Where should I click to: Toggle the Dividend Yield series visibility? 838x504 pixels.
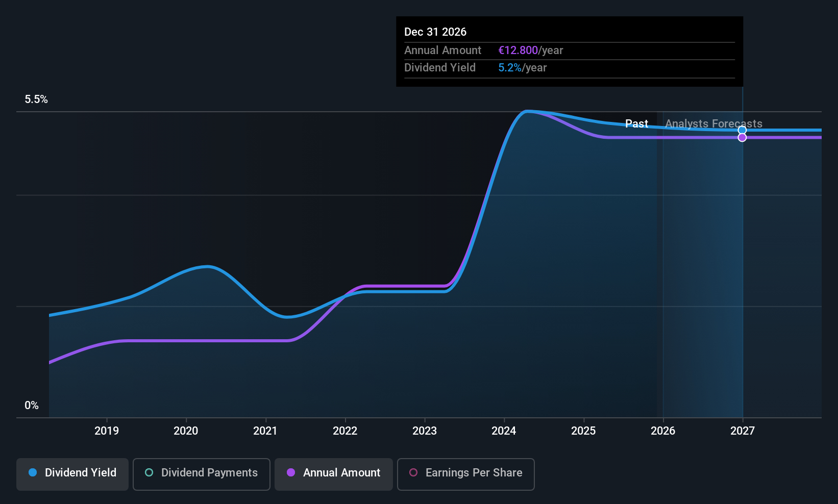click(72, 474)
